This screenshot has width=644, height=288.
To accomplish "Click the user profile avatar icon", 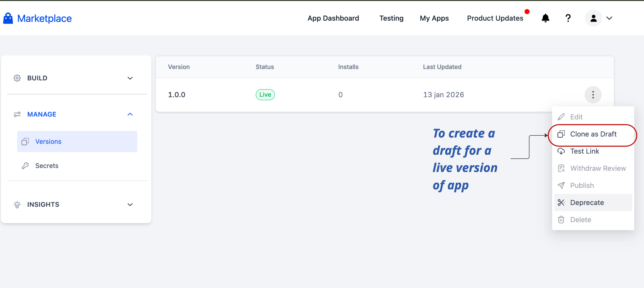I will (x=593, y=18).
